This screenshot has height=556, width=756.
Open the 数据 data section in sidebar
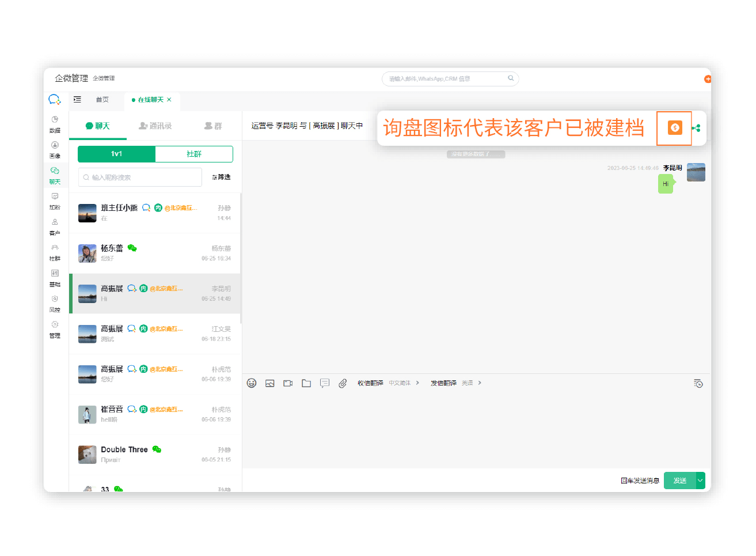click(x=55, y=124)
